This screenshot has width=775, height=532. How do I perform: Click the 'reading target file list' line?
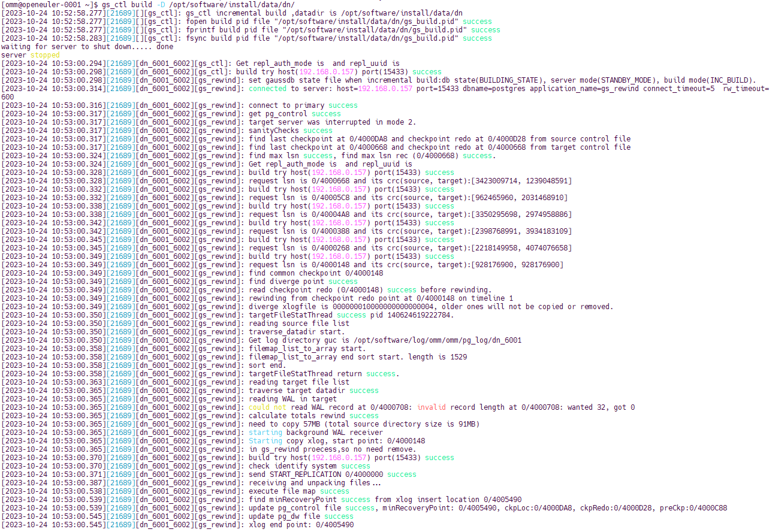point(175,382)
